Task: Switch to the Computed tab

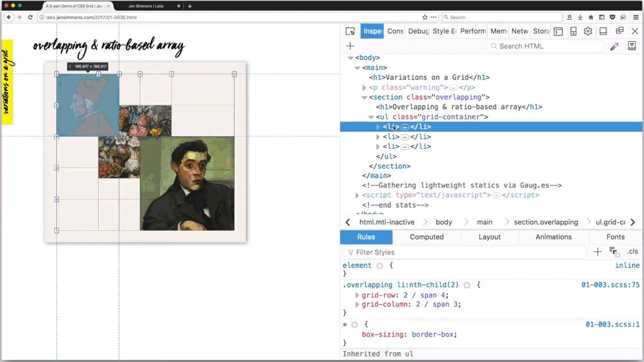Action: [x=427, y=237]
